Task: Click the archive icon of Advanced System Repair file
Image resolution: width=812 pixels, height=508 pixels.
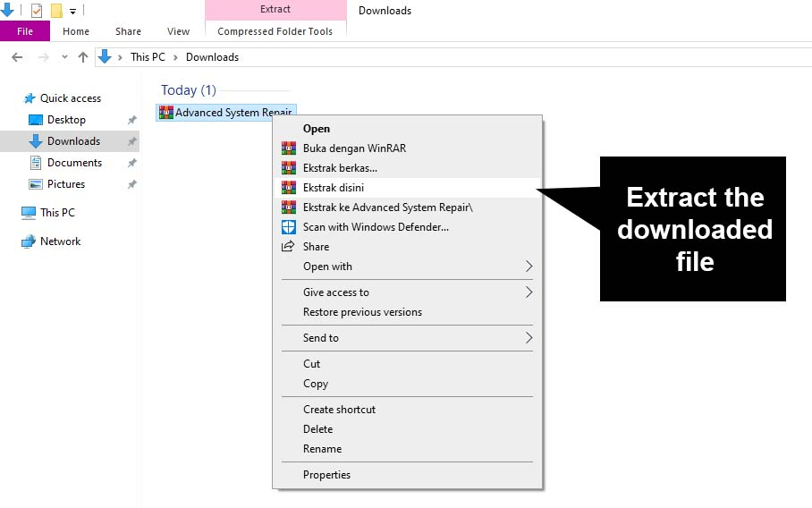Action: pos(165,113)
